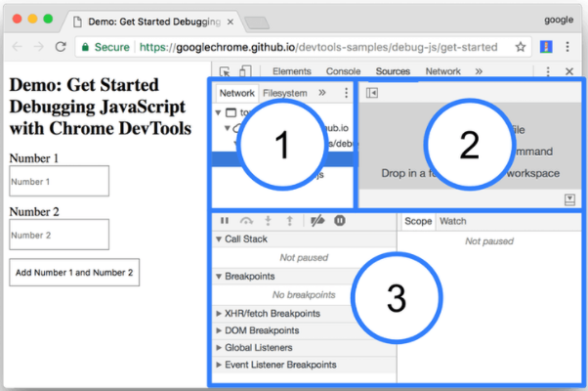The height and width of the screenshot is (391, 588).
Task: Collapse the top frame tree node
Action: click(x=218, y=112)
